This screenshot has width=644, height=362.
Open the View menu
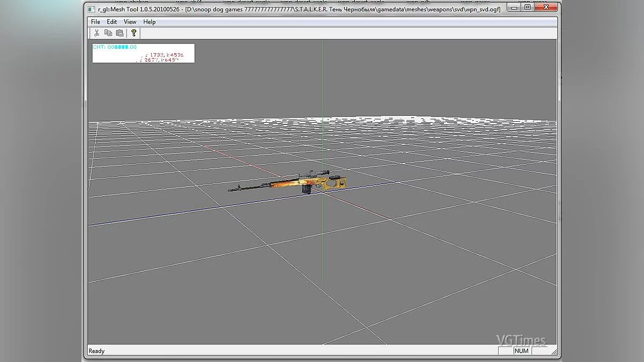click(x=130, y=21)
